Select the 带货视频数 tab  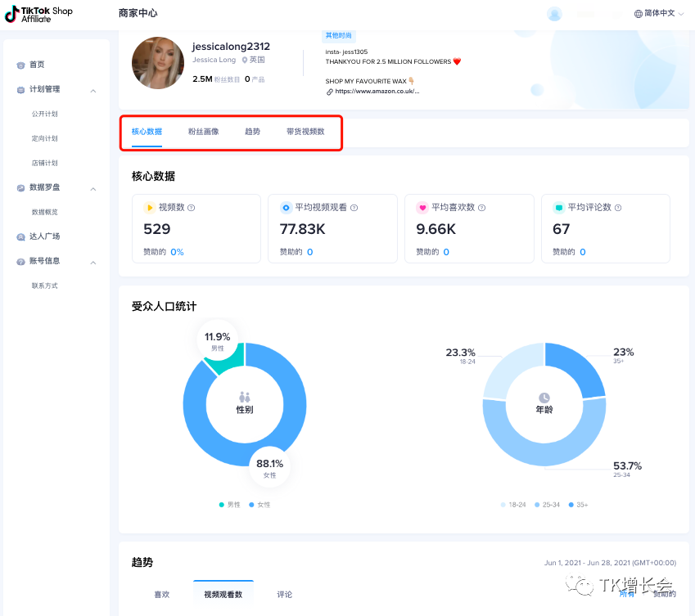(x=305, y=131)
